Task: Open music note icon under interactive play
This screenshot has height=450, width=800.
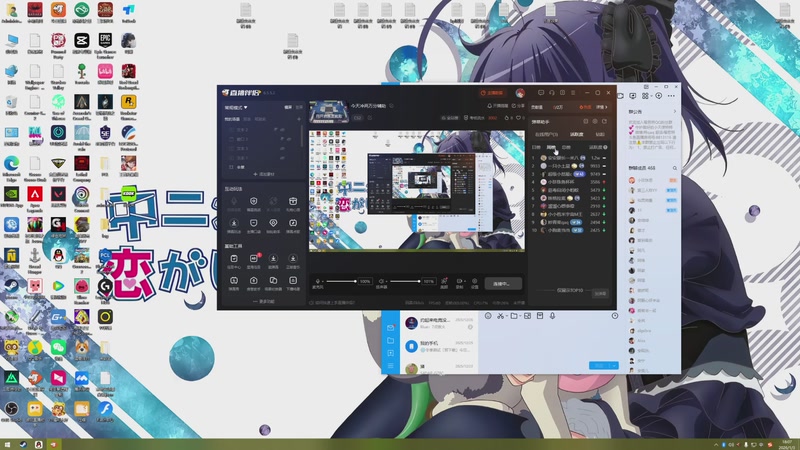Action: point(293,223)
